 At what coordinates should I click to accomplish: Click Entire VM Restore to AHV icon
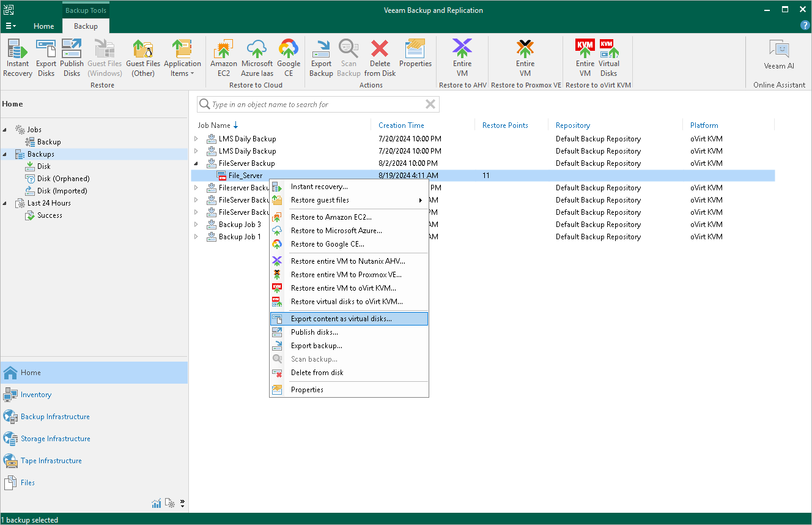[x=462, y=58]
